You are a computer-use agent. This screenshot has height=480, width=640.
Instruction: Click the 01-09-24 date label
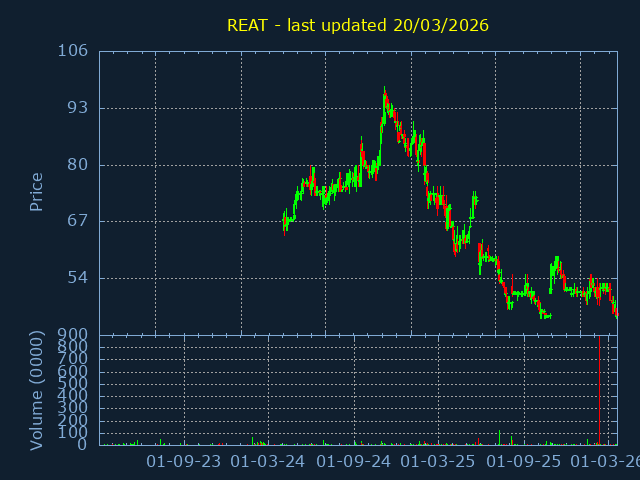tap(354, 462)
